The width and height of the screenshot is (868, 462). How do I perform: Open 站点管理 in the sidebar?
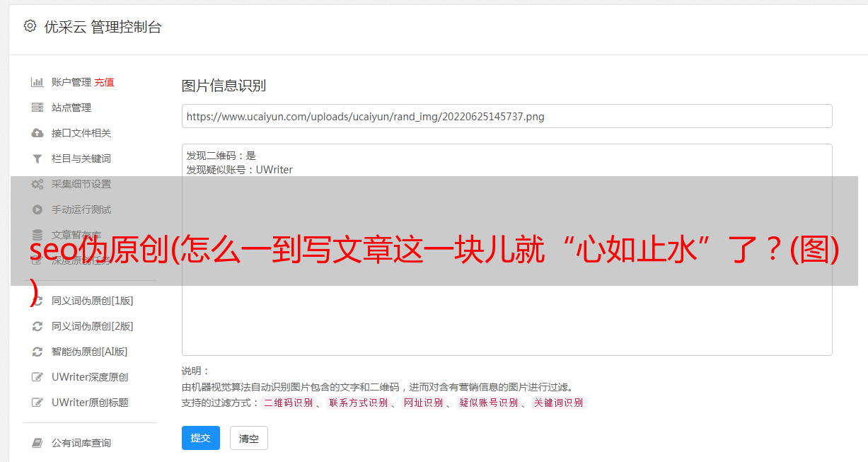pos(71,108)
